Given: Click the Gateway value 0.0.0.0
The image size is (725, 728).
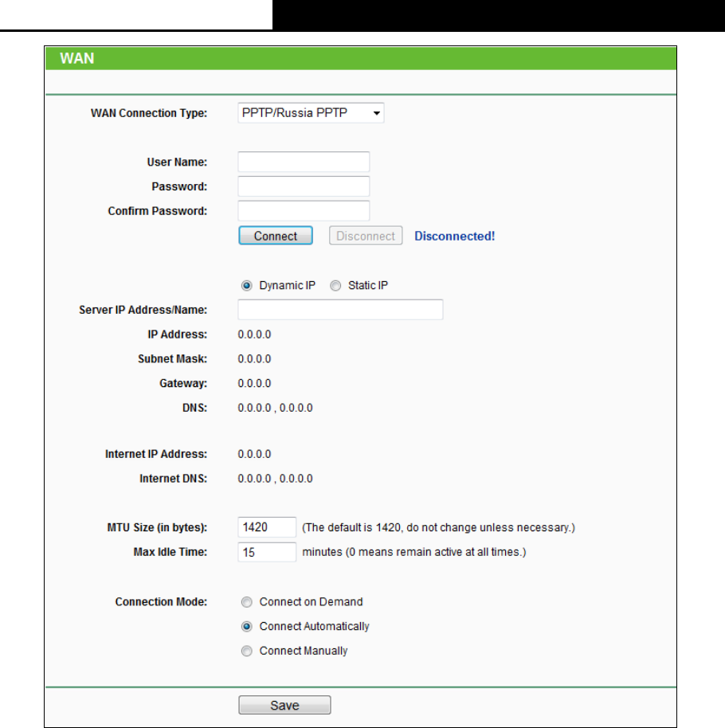Looking at the screenshot, I should point(254,383).
